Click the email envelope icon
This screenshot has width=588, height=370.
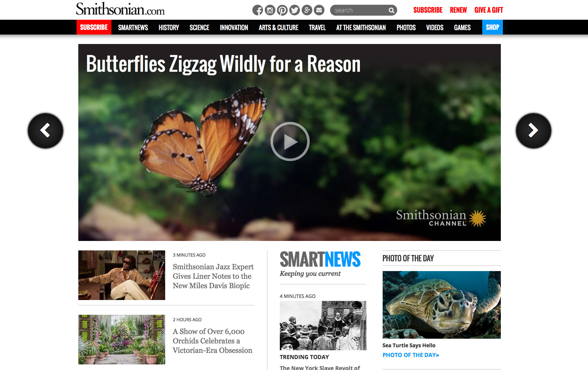click(319, 10)
